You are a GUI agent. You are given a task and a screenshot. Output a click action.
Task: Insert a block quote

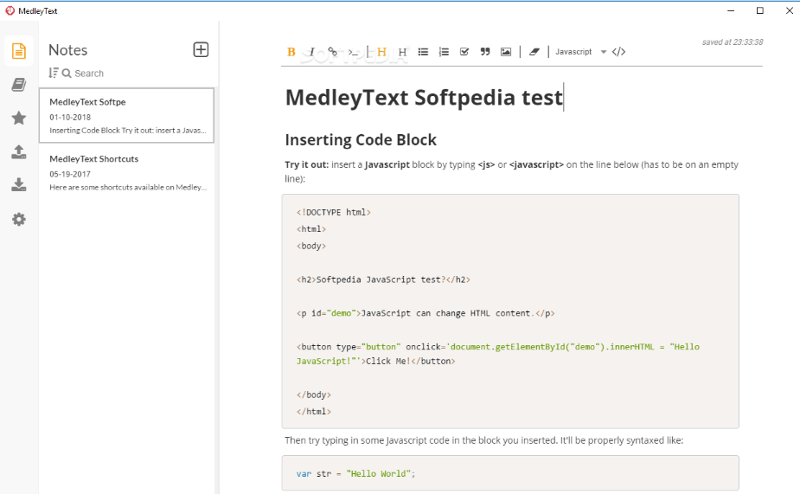485,52
